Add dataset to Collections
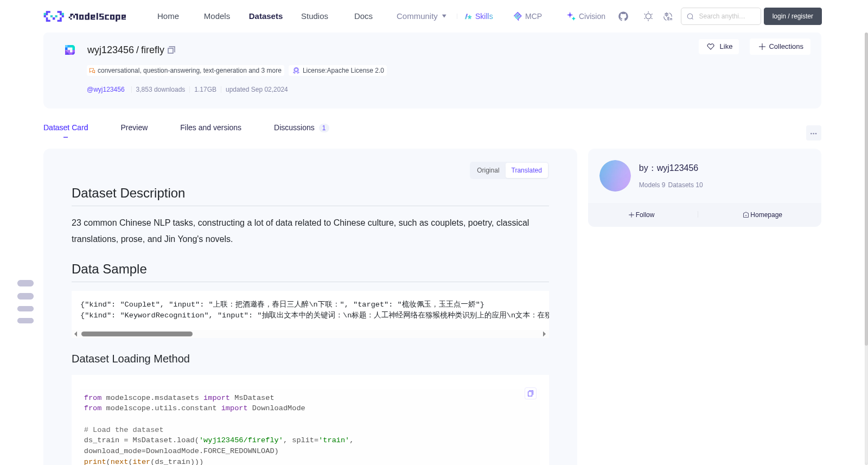 [x=780, y=47]
